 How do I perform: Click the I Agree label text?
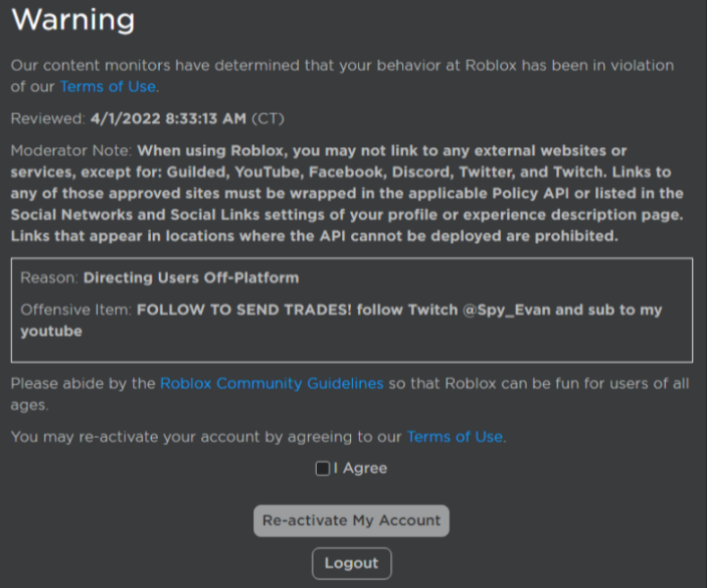coord(360,468)
